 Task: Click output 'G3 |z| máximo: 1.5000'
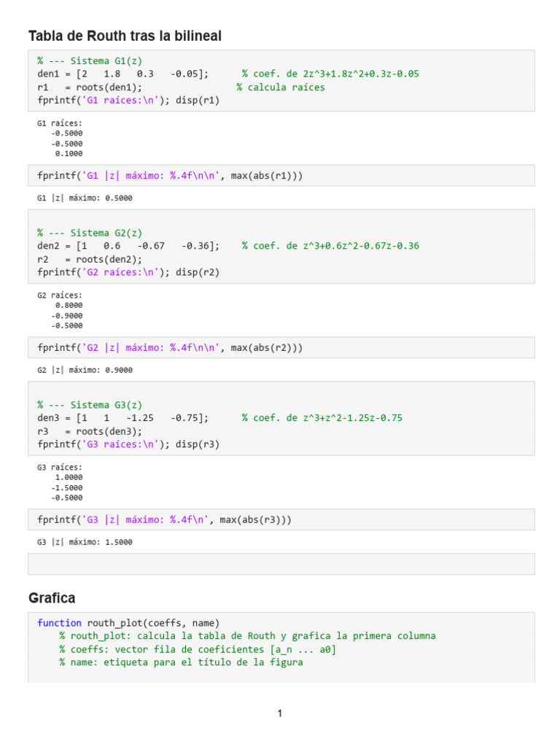85,542
